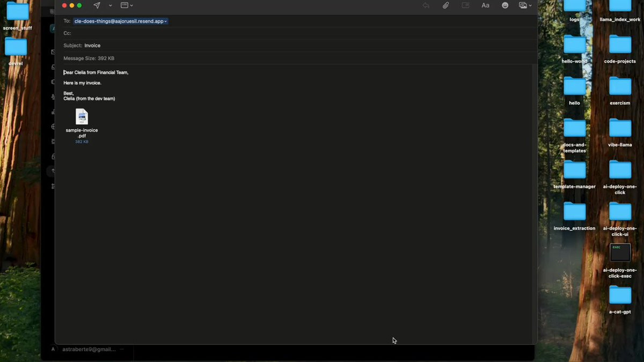
Task: Click the 'Message Size: 392 KB' text
Action: pos(89,58)
